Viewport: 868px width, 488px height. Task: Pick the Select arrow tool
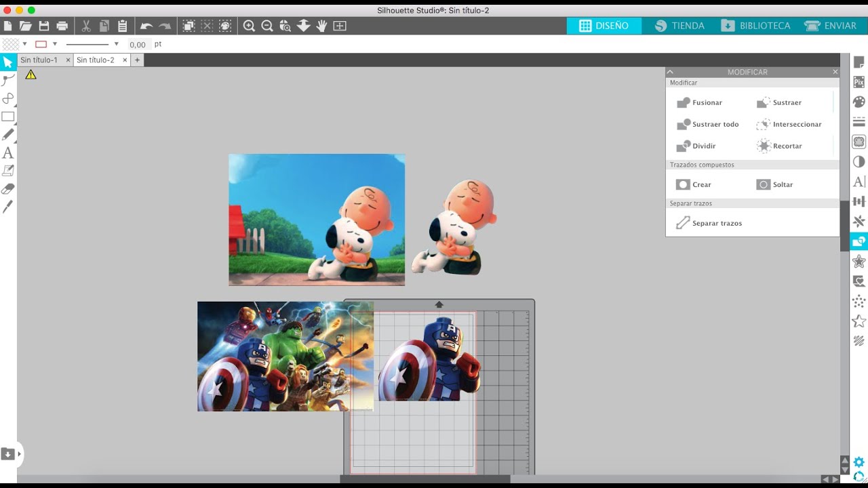[8, 62]
